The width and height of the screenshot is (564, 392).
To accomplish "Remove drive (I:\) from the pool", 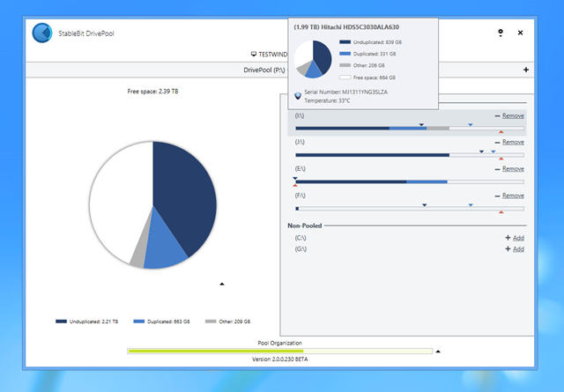I will [x=513, y=115].
